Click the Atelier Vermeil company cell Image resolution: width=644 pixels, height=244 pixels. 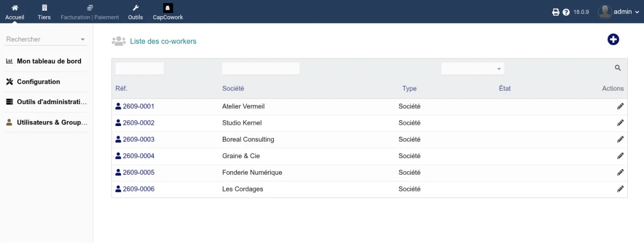pos(243,106)
